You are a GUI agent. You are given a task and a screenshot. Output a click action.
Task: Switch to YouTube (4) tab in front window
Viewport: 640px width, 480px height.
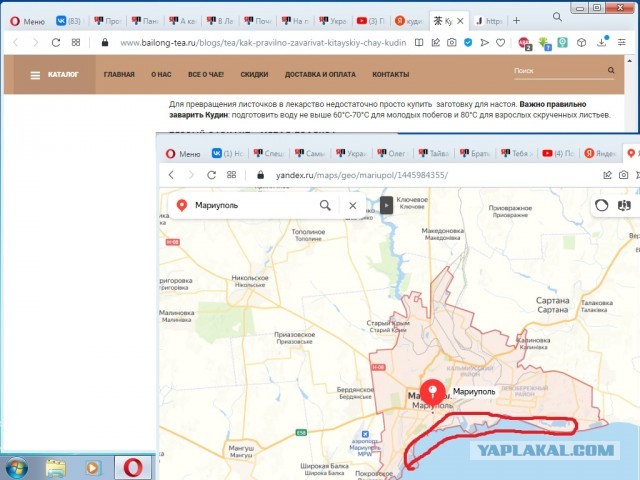point(558,153)
